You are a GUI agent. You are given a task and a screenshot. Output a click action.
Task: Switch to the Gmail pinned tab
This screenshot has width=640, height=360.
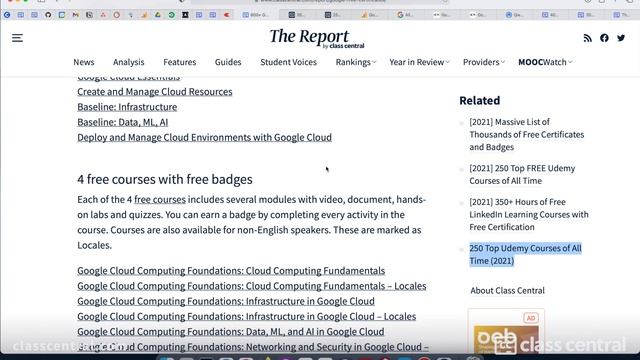76,15
